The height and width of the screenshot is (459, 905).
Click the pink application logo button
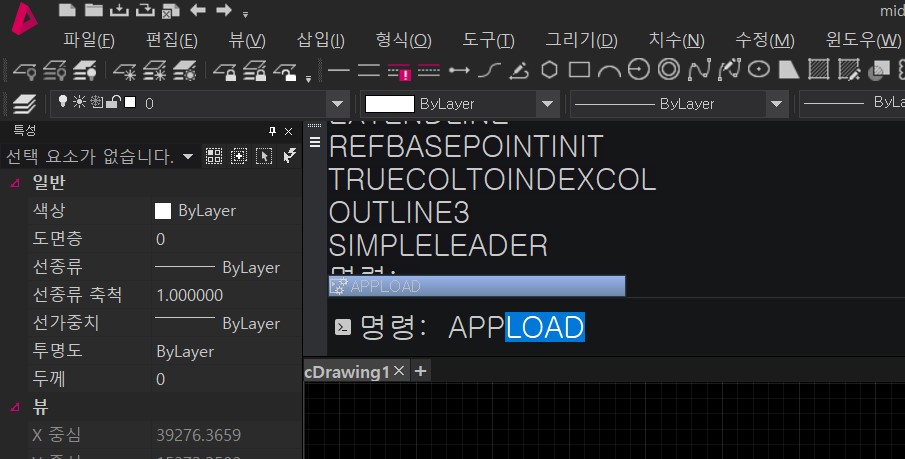[x=24, y=19]
